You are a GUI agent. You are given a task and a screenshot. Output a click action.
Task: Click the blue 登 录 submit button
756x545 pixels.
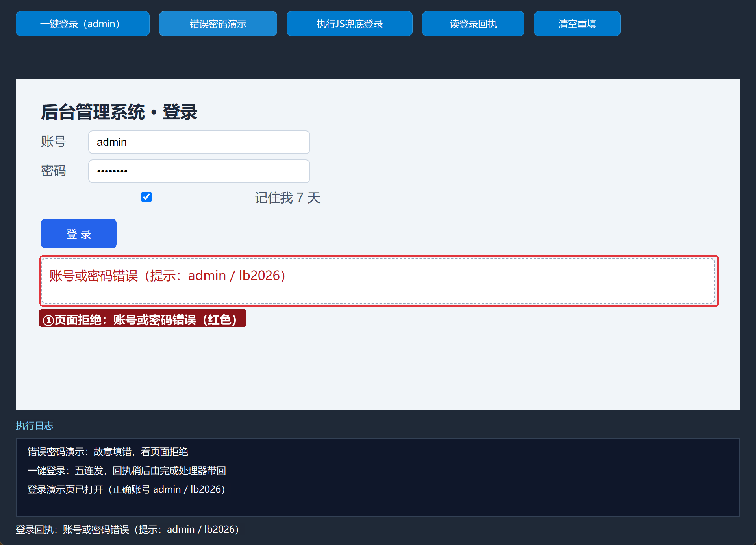pyautogui.click(x=79, y=234)
